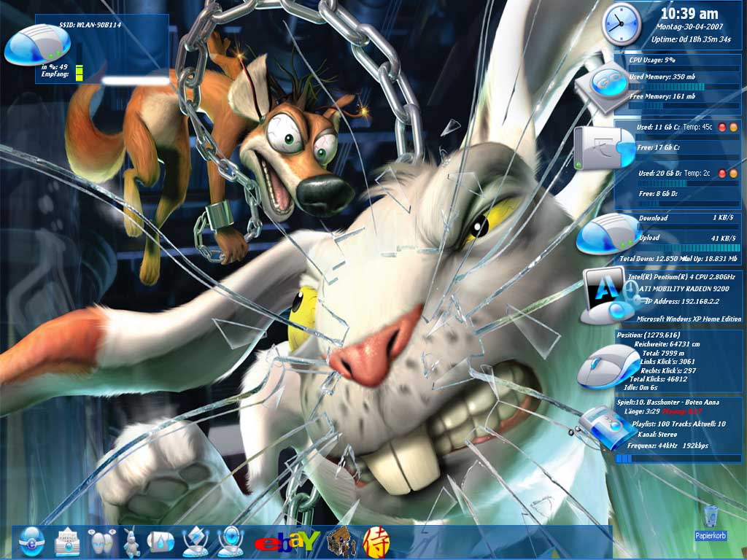Launch the red kanji samurai dock icon
The image size is (747, 560).
tap(376, 542)
